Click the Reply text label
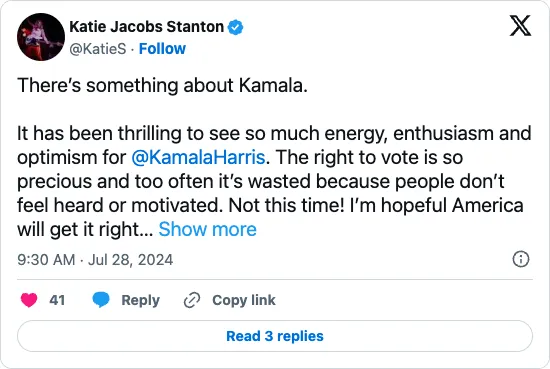Viewport: 550px width, 369px height. [x=140, y=300]
